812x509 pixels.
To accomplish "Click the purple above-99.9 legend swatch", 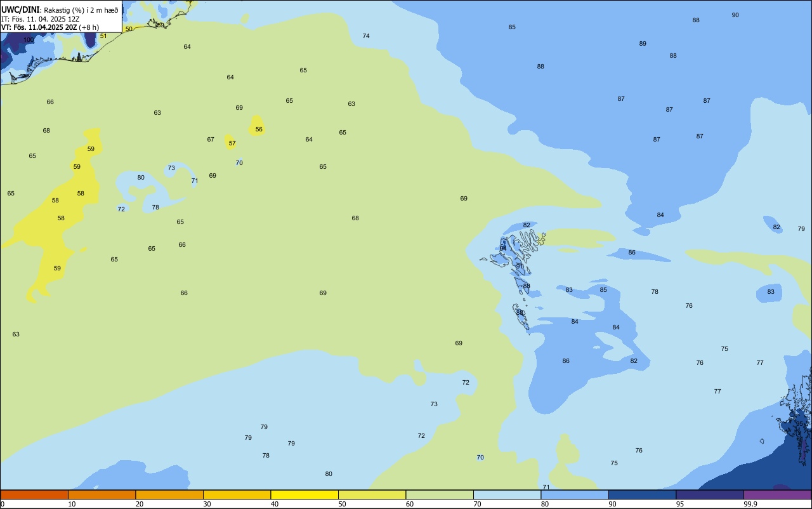I will [777, 494].
